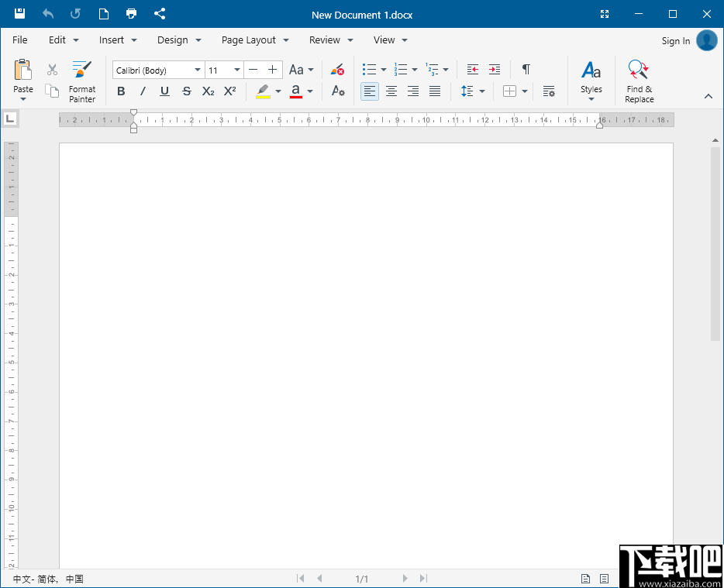Image resolution: width=724 pixels, height=588 pixels.
Task: Click the Sign In button
Action: [675, 40]
